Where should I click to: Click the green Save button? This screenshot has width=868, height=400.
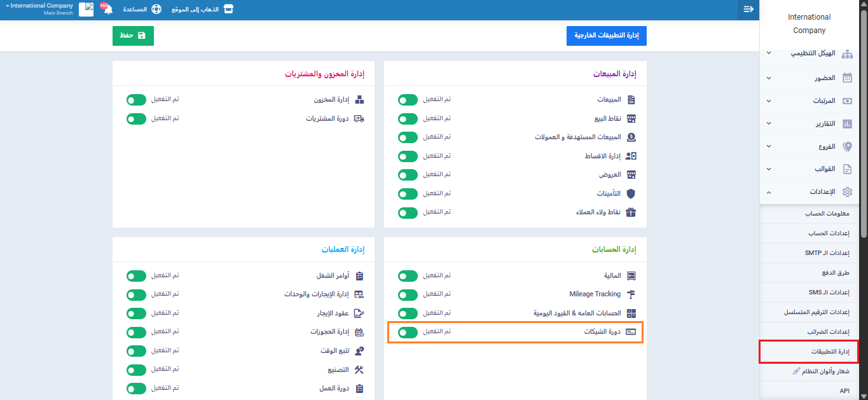(133, 36)
